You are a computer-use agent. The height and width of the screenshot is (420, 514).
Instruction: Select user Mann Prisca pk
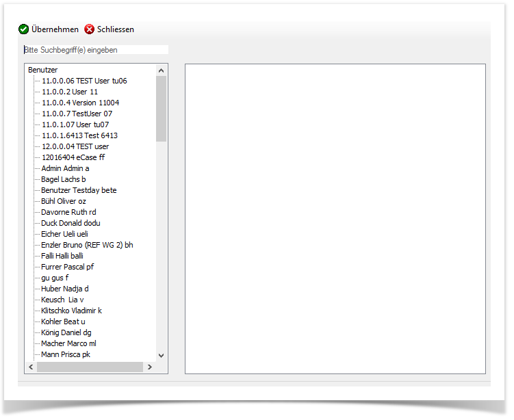pos(66,354)
